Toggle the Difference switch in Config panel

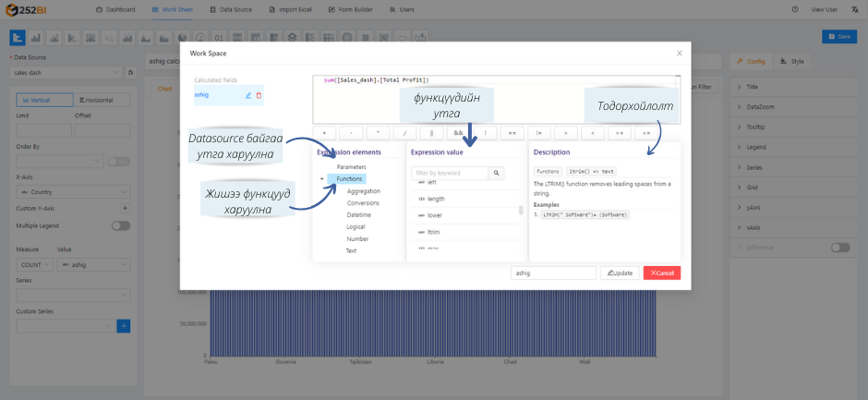(839, 248)
